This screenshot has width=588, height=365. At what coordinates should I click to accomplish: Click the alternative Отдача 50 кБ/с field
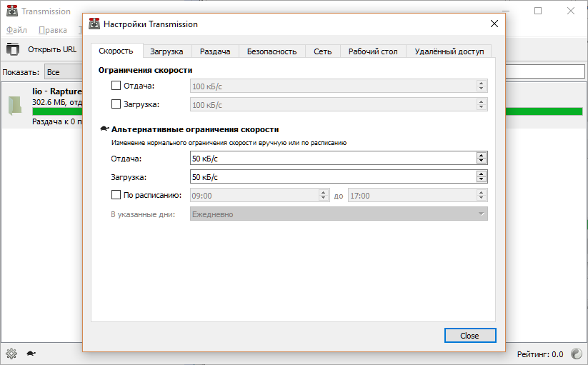click(x=332, y=159)
